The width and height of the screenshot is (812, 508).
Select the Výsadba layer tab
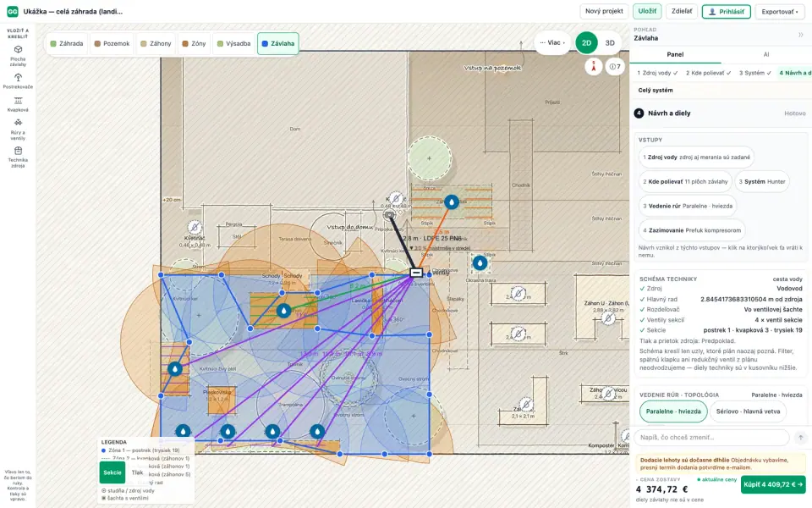[x=233, y=43]
